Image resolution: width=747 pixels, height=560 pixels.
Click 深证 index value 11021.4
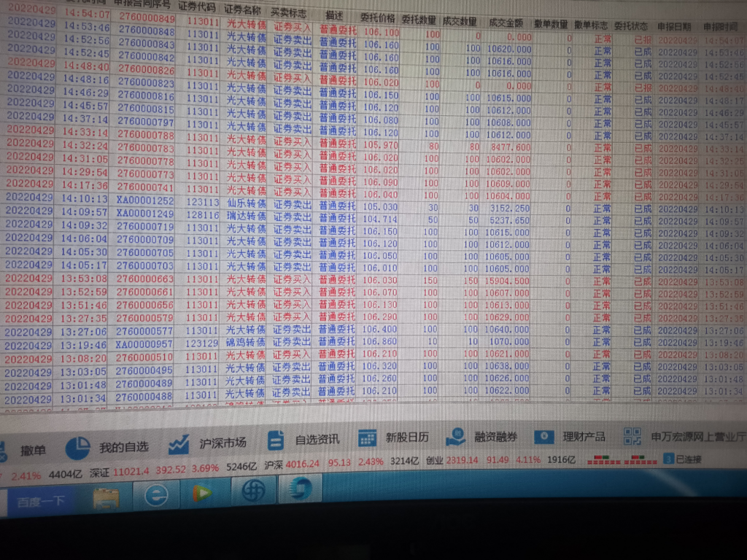131,471
